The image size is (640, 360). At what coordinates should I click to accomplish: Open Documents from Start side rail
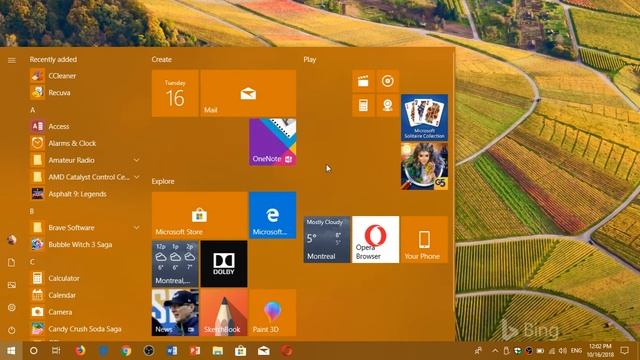(x=12, y=262)
